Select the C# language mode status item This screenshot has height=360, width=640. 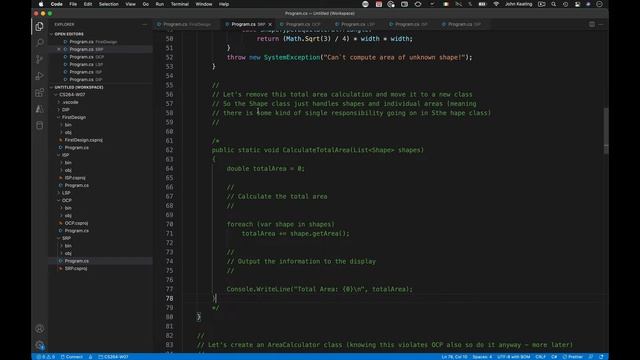(x=554, y=357)
